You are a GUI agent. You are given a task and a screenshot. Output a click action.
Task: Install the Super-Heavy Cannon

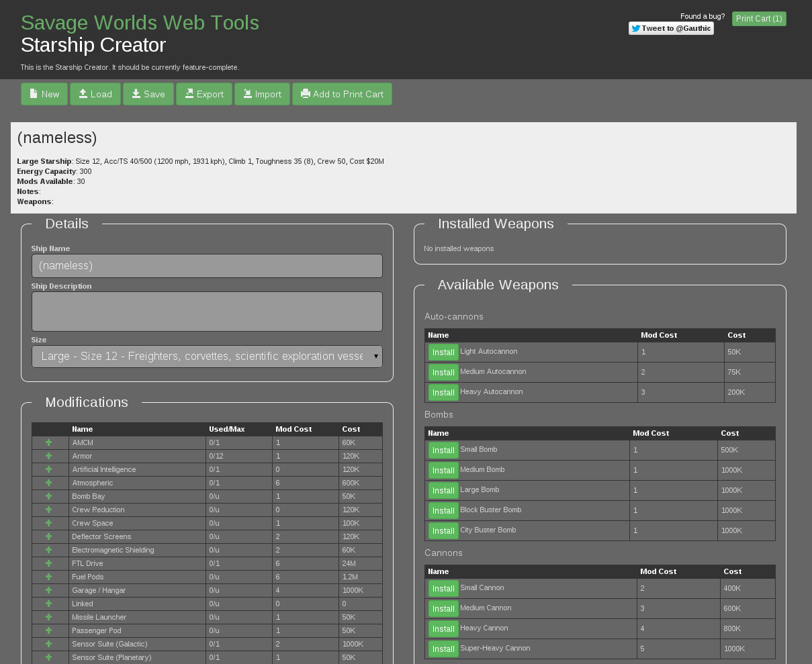(443, 649)
